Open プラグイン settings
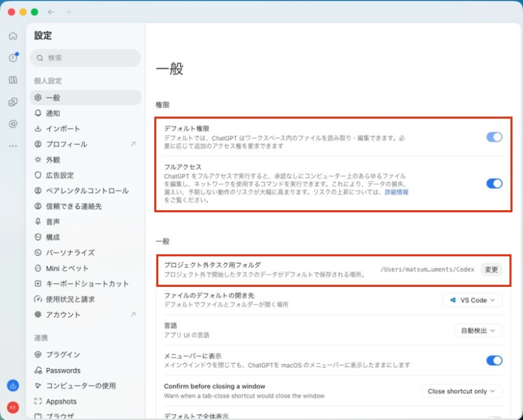The width and height of the screenshot is (523, 420). tap(85, 354)
